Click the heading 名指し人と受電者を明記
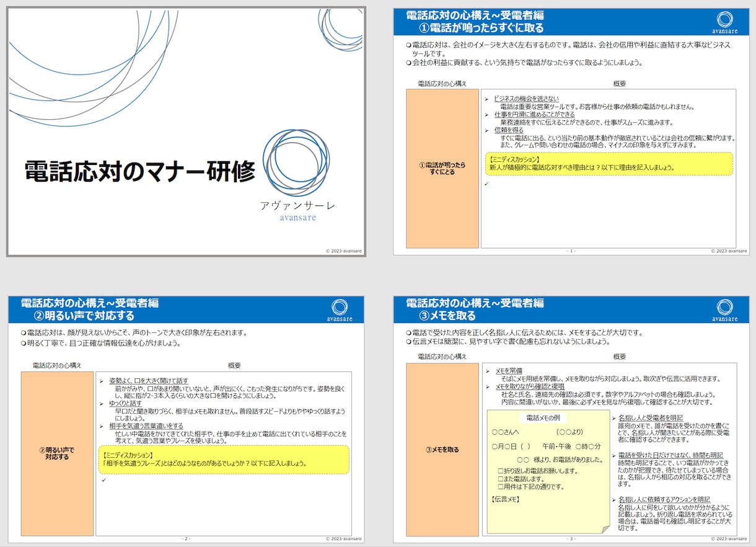Viewport: 756px width, 547px height. coord(651,418)
